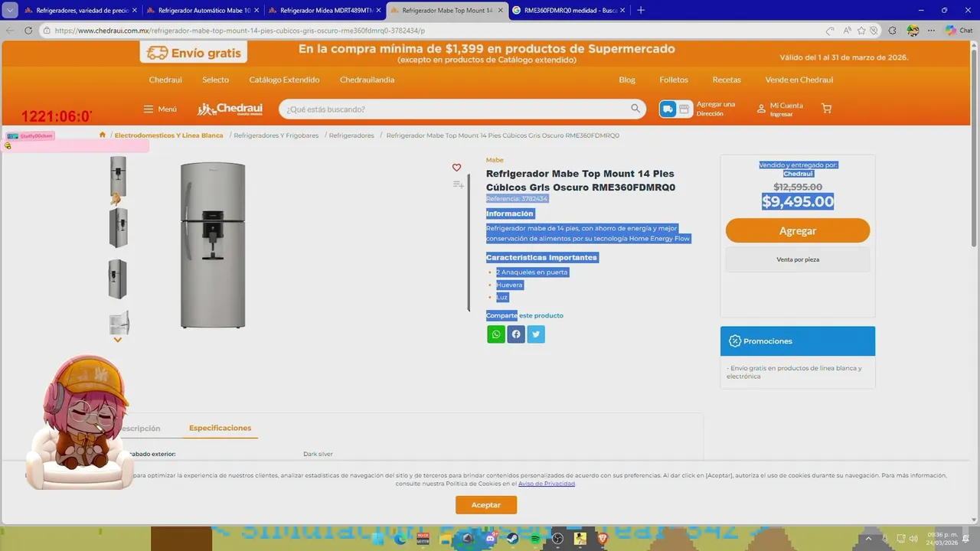The height and width of the screenshot is (551, 980).
Task: Click the browser address bar URL
Action: (240, 31)
